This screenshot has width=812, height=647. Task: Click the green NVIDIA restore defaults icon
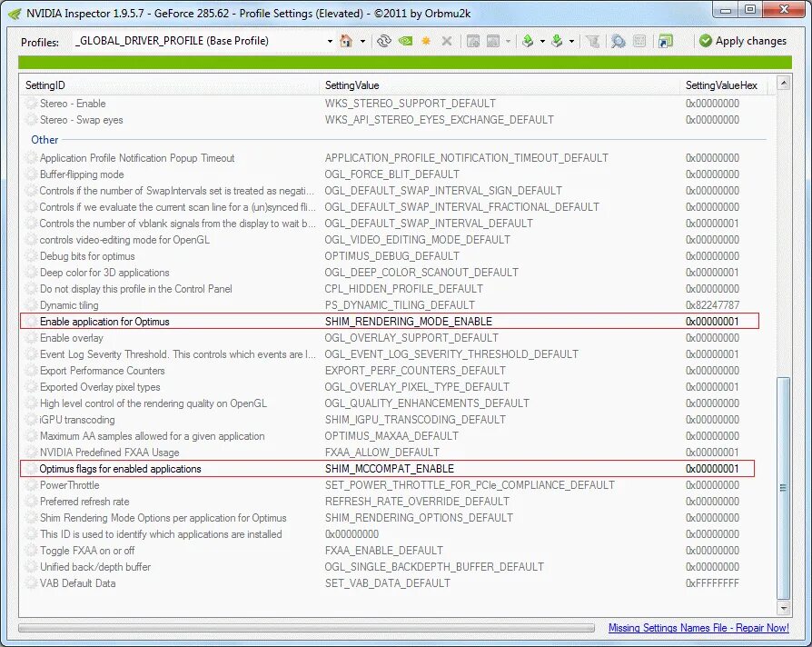click(405, 41)
